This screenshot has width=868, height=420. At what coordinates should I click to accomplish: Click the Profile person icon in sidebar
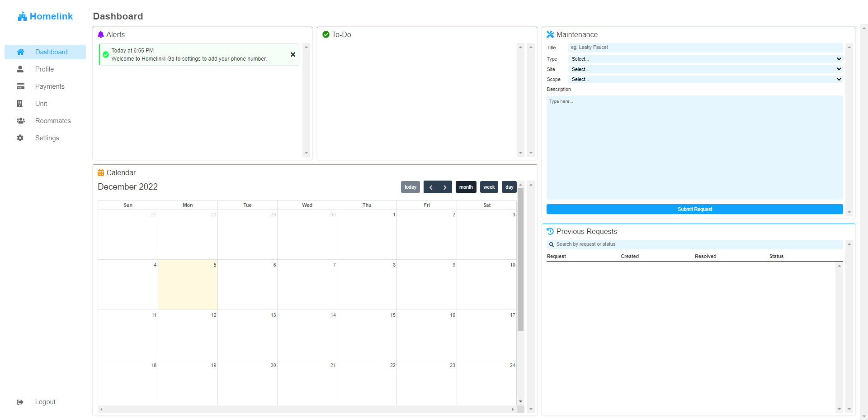pos(20,69)
